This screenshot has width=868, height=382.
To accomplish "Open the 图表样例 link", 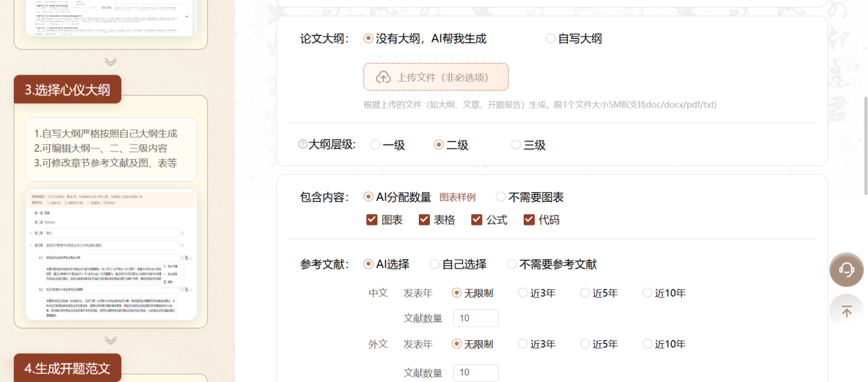I will coord(457,198).
